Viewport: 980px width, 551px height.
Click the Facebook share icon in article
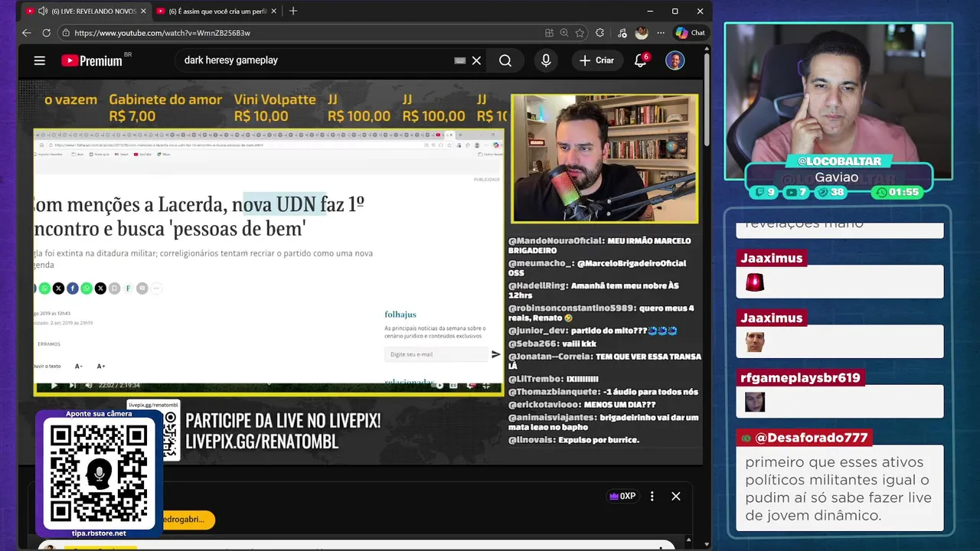[72, 289]
